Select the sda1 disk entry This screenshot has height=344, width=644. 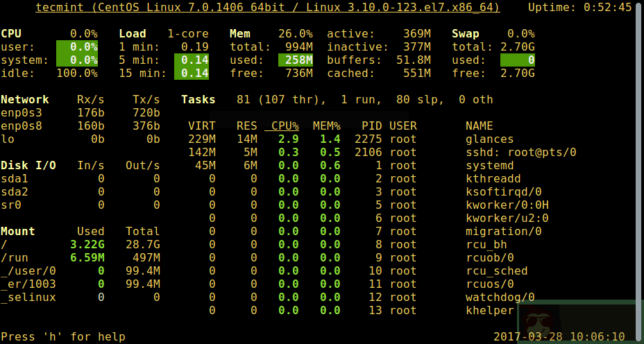(x=15, y=178)
